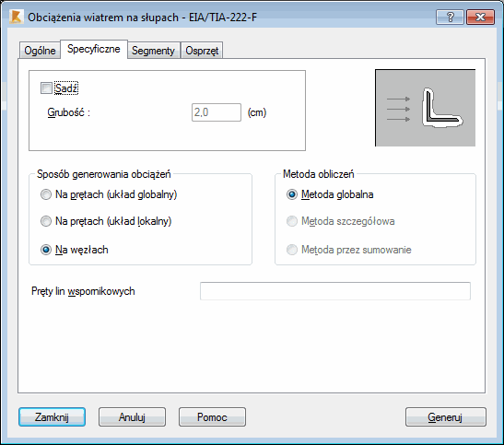The image size is (504, 445).
Task: Open the Segmenty tab
Action: 153,51
